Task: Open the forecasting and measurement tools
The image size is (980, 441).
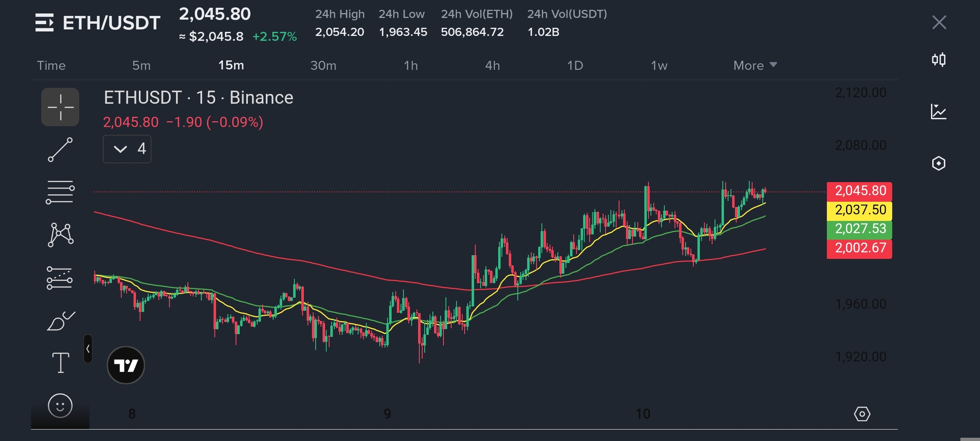Action: point(60,278)
